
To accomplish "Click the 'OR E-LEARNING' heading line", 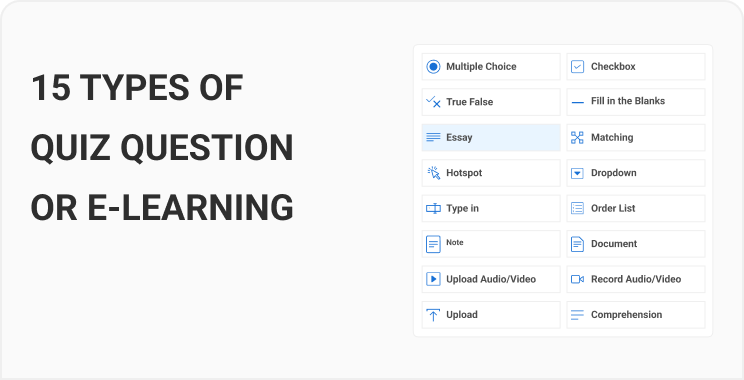I will [162, 208].
